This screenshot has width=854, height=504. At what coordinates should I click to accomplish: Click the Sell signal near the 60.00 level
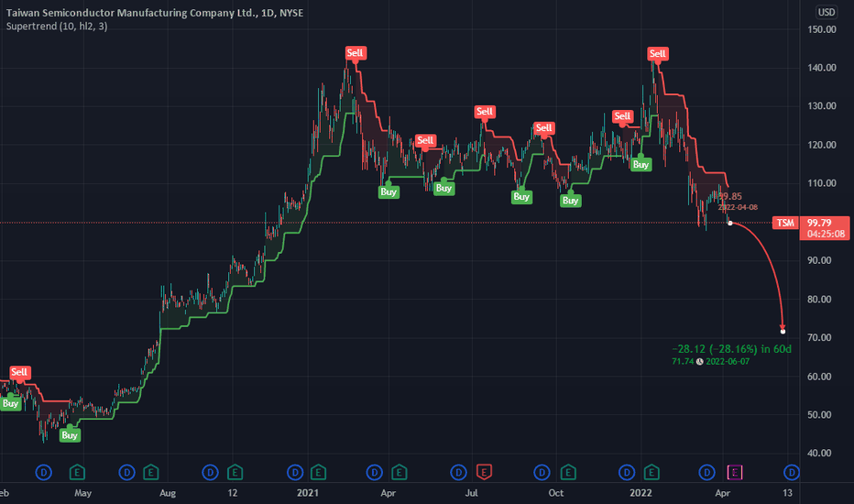pyautogui.click(x=19, y=373)
